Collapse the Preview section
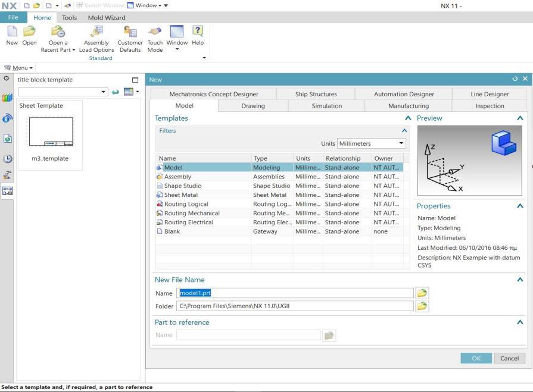The width and height of the screenshot is (533, 392). click(520, 118)
